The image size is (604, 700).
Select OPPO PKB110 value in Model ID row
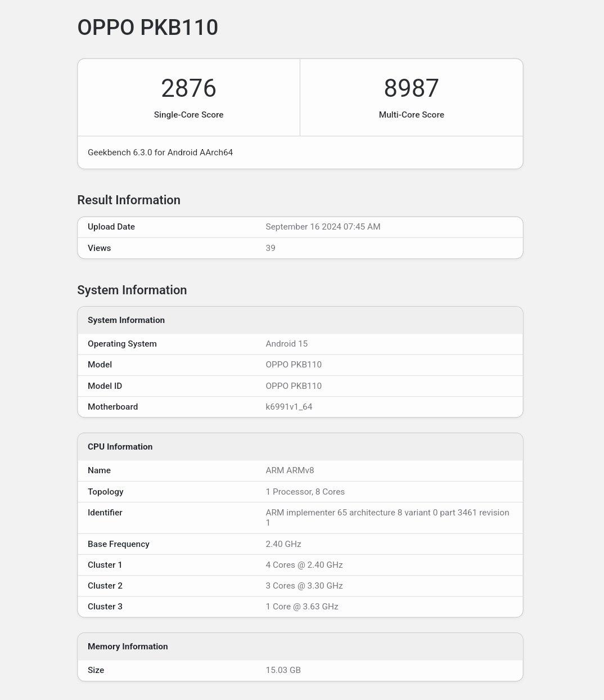[x=294, y=386]
